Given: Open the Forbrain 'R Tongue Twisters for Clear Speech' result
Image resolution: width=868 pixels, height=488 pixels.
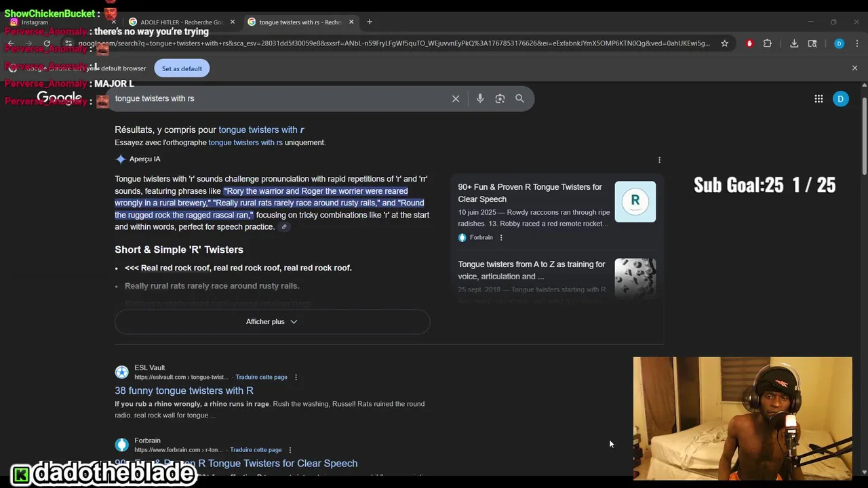Looking at the screenshot, I should pyautogui.click(x=236, y=464).
